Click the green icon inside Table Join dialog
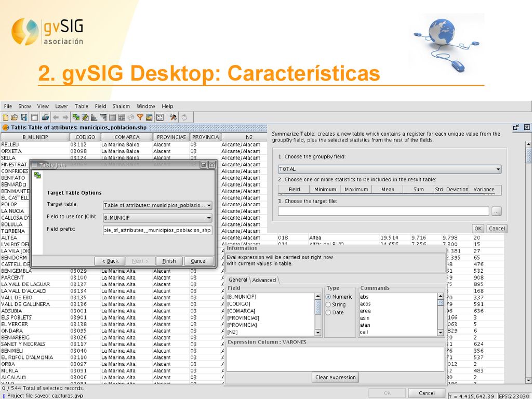This screenshot has width=532, height=399. click(37, 176)
